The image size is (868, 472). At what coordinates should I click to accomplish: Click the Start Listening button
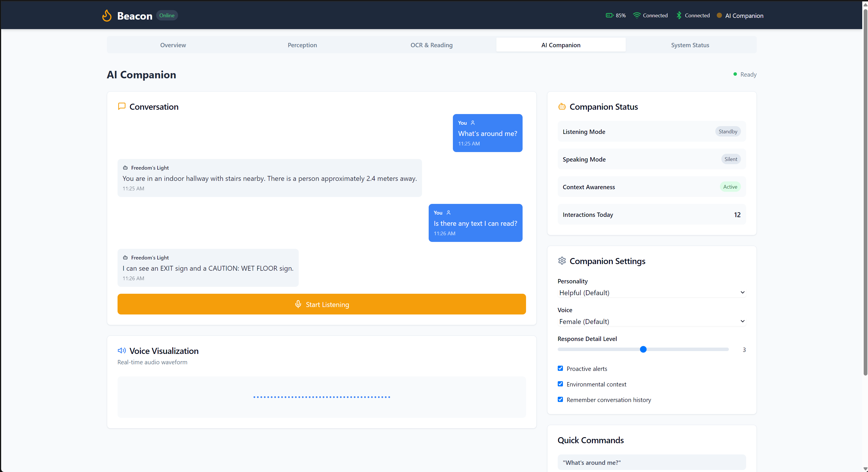(x=322, y=304)
